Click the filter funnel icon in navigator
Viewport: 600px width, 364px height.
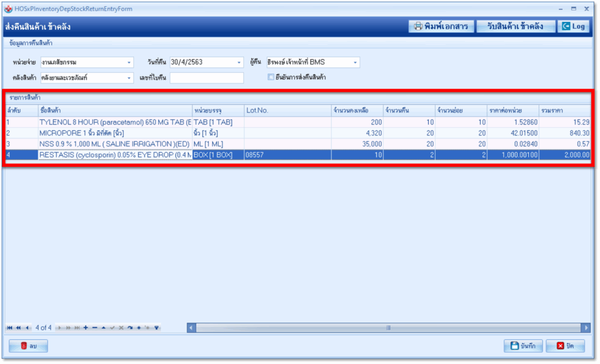(x=156, y=328)
